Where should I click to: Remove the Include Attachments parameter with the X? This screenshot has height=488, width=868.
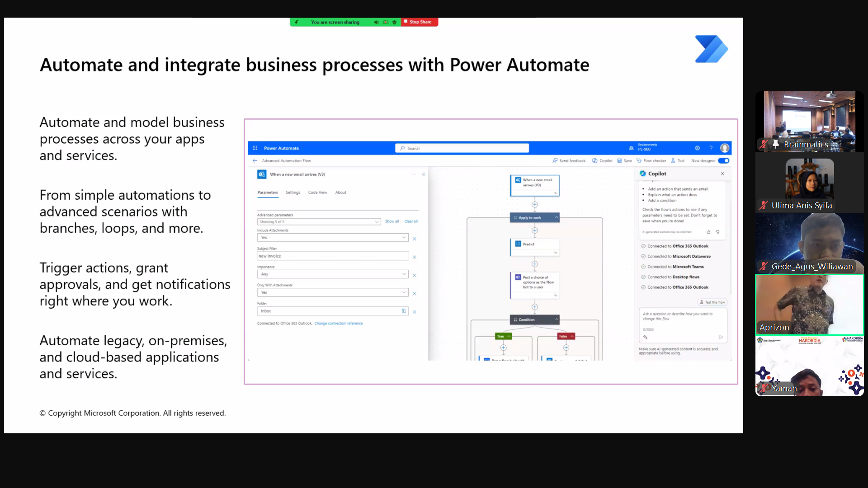tap(414, 239)
